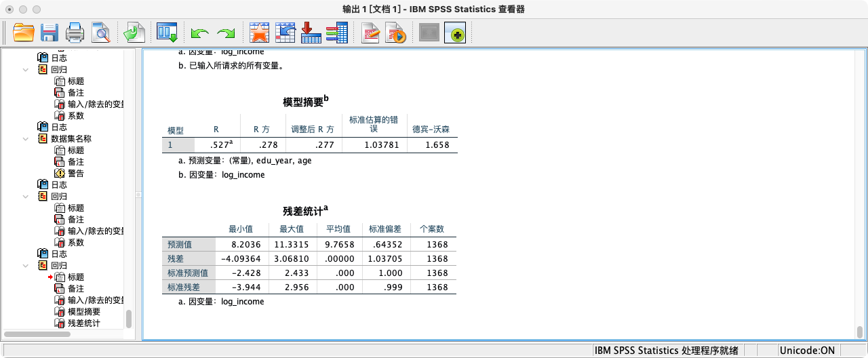
Task: Collapse the 数据集名称 tree node
Action: (26, 138)
